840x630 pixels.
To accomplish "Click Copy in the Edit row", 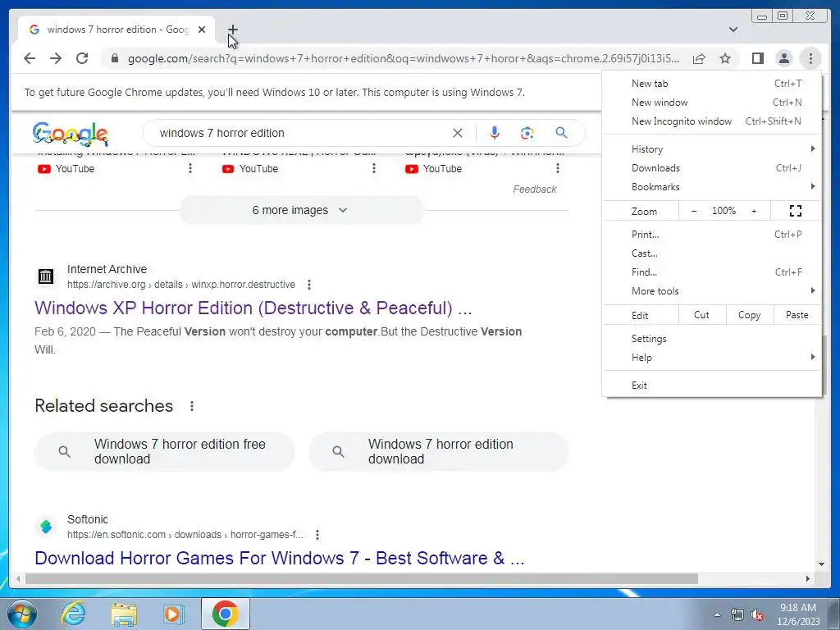I will pos(750,315).
